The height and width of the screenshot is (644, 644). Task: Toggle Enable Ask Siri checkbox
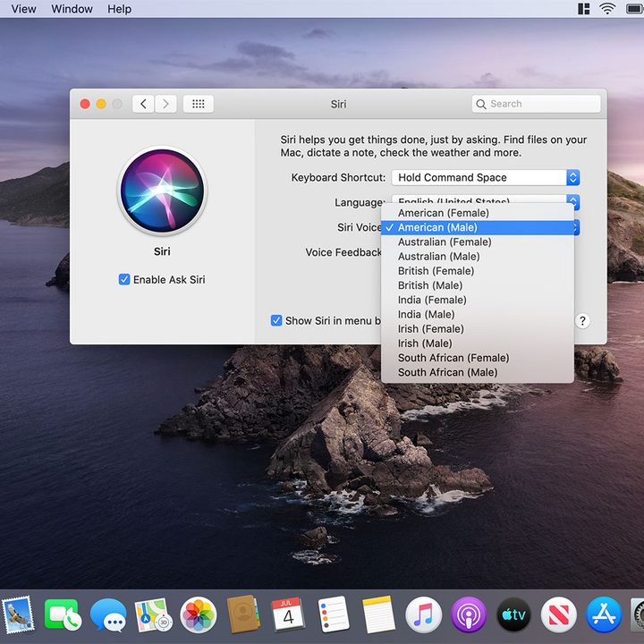pyautogui.click(x=124, y=280)
